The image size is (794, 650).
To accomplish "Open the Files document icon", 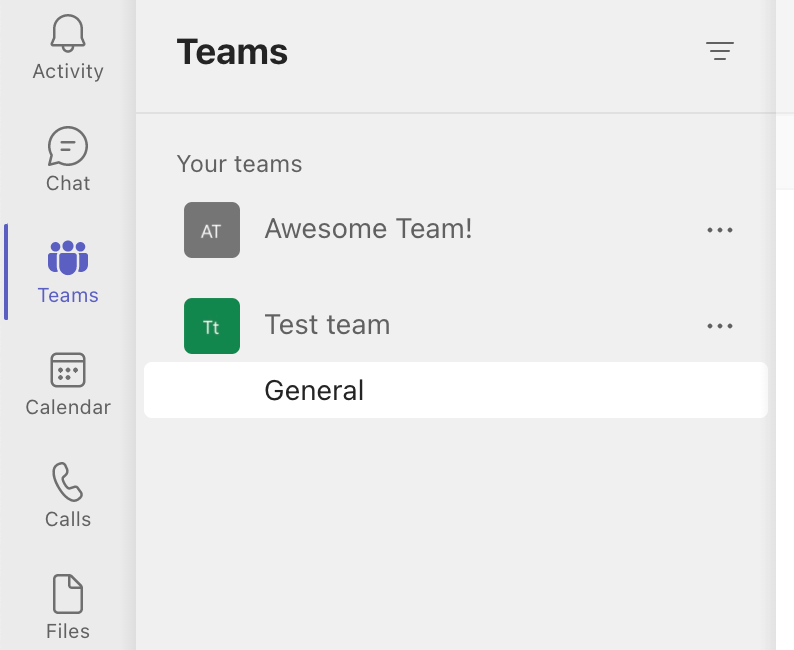I will point(68,594).
